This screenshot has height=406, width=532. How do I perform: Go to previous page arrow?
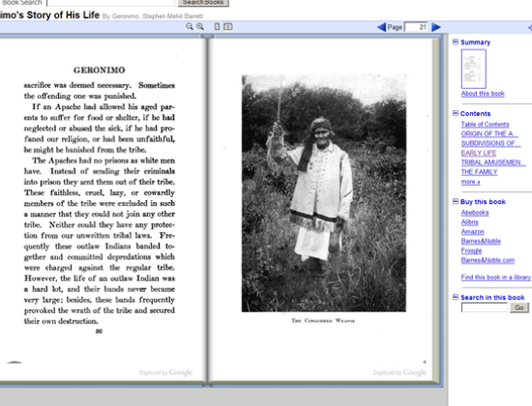(381, 27)
